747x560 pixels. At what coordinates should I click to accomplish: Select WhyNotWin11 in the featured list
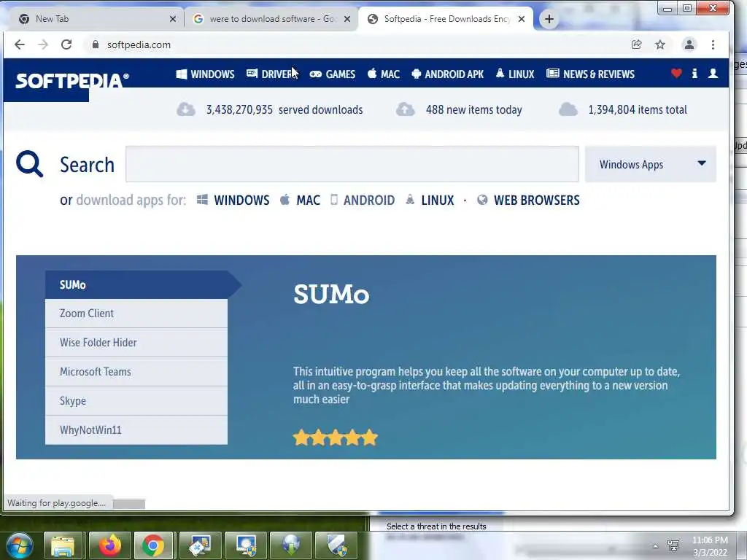tap(136, 430)
